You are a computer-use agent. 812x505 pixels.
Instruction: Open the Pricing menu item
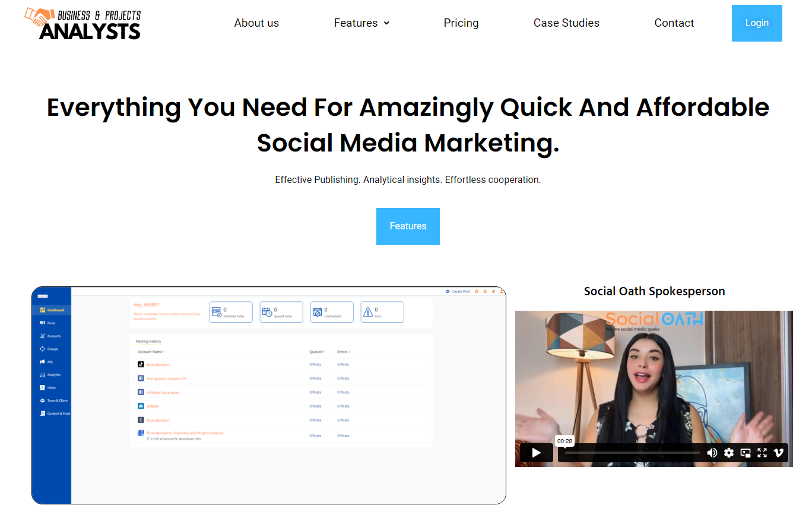tap(461, 23)
